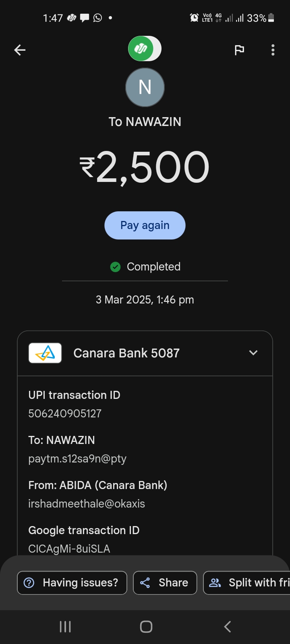290x644 pixels.
Task: Tap the paytm.s12sa9n@pty UPI address
Action: [77, 458]
